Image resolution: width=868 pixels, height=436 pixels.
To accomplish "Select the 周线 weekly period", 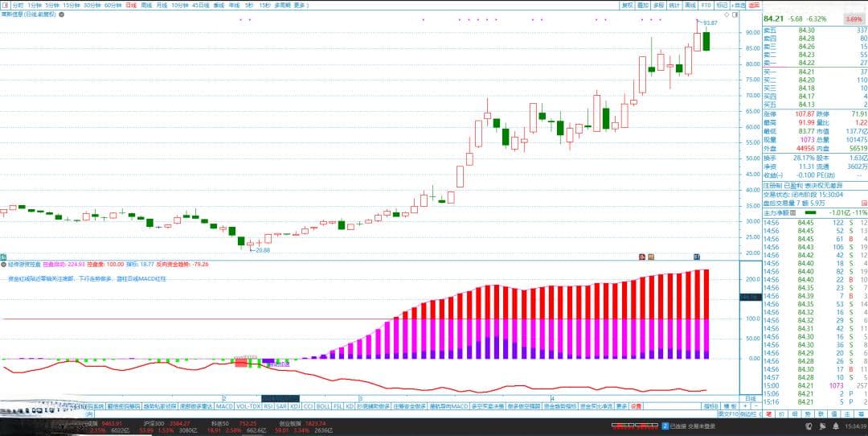I will pos(147,5).
